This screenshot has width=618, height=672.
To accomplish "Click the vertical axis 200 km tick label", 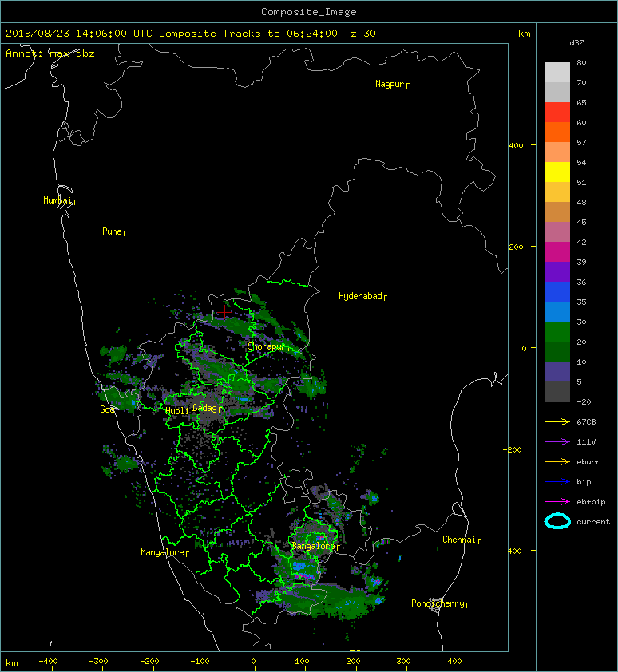I will [517, 247].
